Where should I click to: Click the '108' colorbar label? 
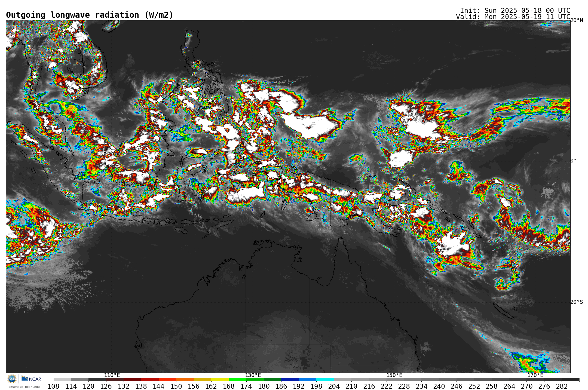pyautogui.click(x=54, y=386)
